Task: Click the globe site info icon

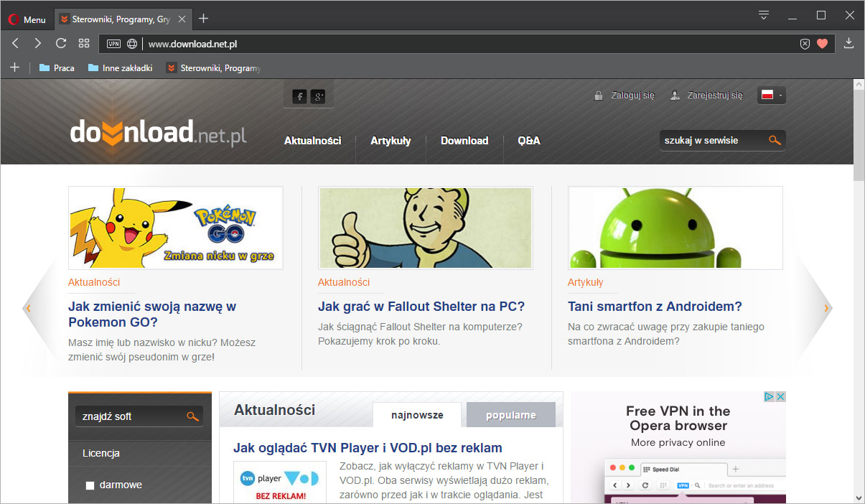Action: click(132, 44)
